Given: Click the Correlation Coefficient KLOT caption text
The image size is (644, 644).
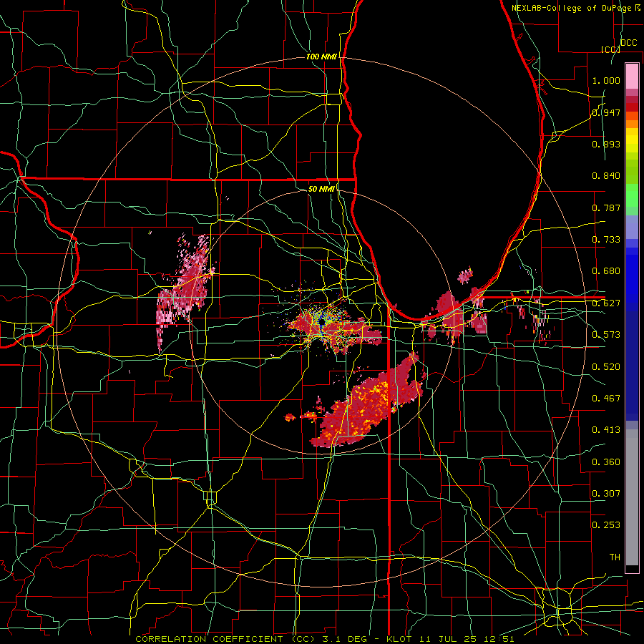Looking at the screenshot, I should coord(325,639).
